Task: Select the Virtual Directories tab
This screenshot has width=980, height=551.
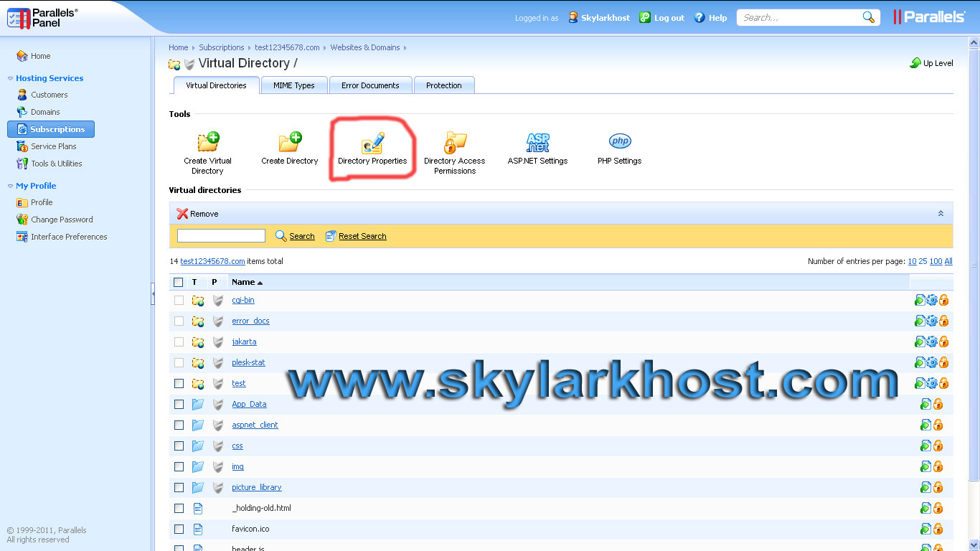Action: tap(216, 85)
